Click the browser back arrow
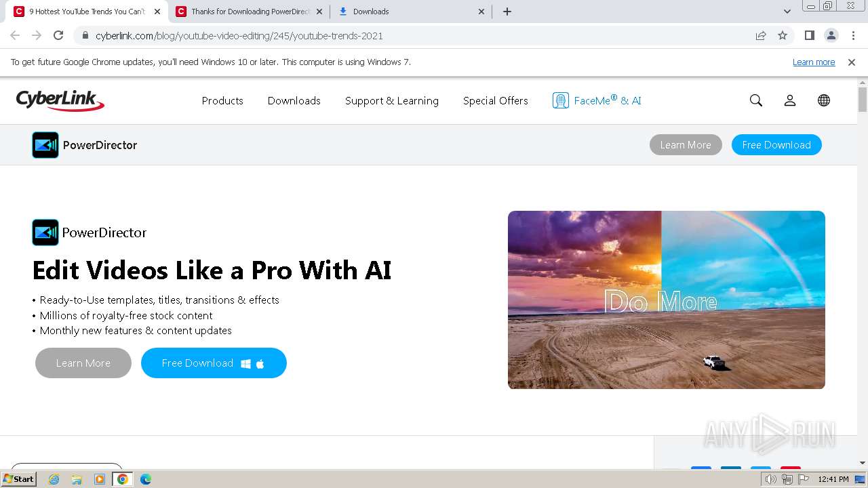Image resolution: width=868 pixels, height=488 pixels. click(15, 35)
